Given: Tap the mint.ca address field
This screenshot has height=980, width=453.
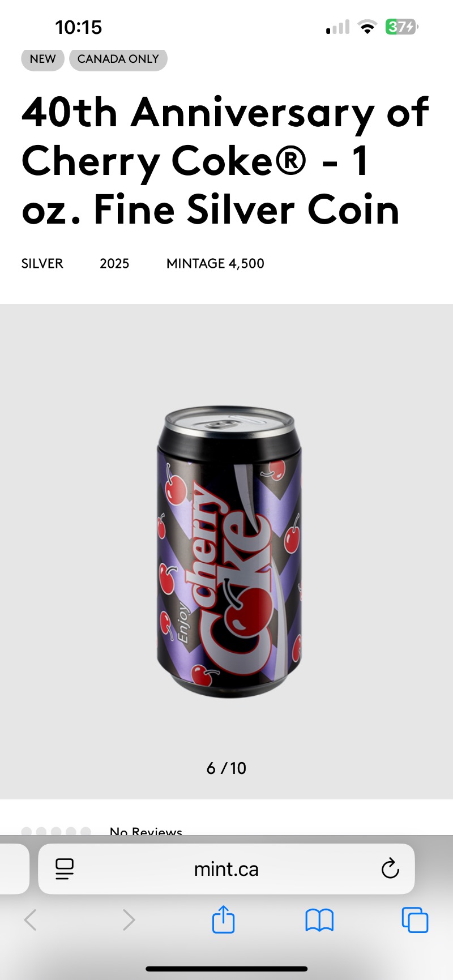Looking at the screenshot, I should [226, 869].
